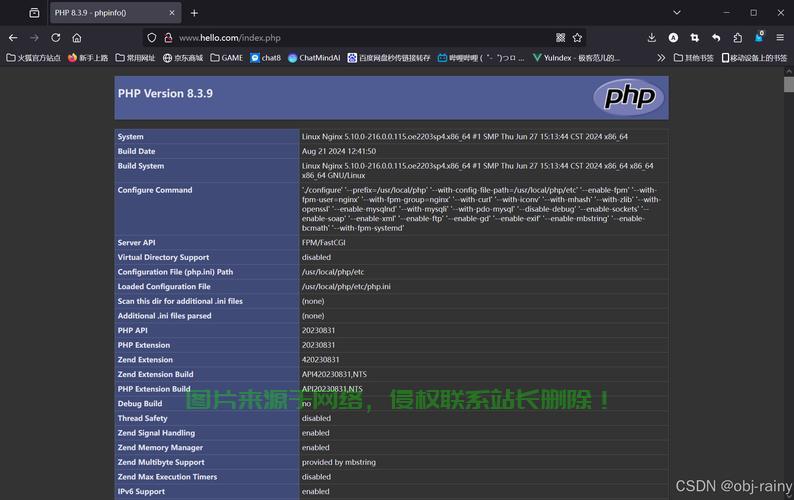794x500 pixels.
Task: Click the address bar showing www.hello.com/index.php
Action: pyautogui.click(x=350, y=38)
